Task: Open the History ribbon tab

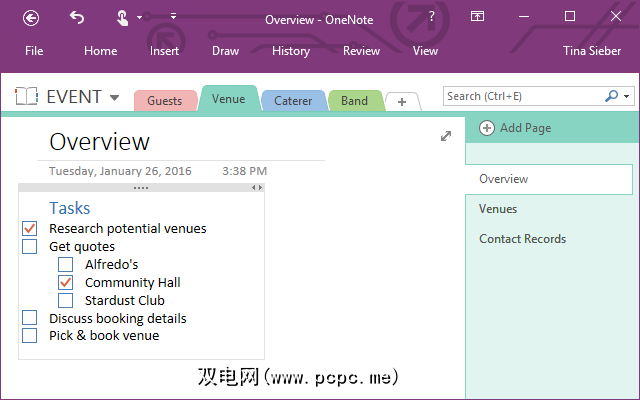Action: (x=291, y=51)
